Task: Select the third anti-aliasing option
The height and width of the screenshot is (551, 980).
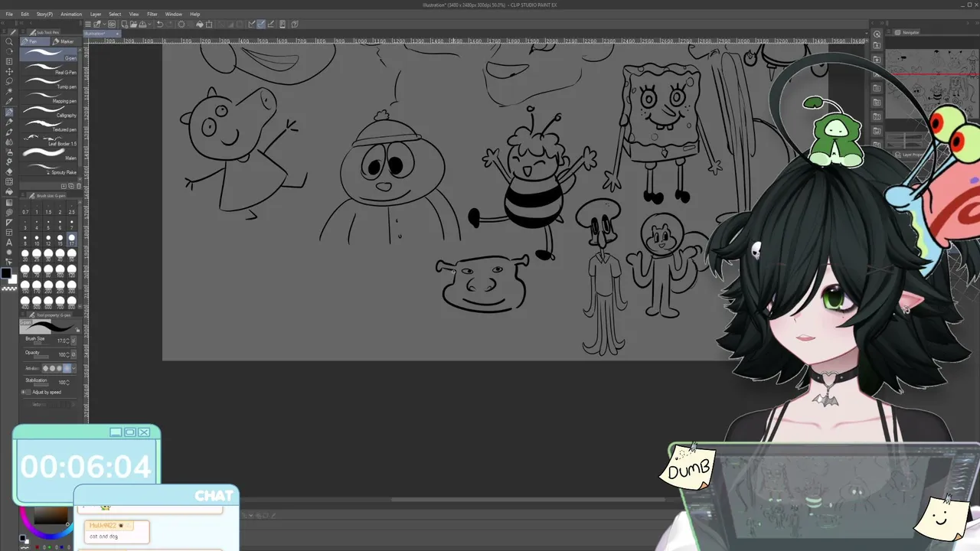Action: 60,368
